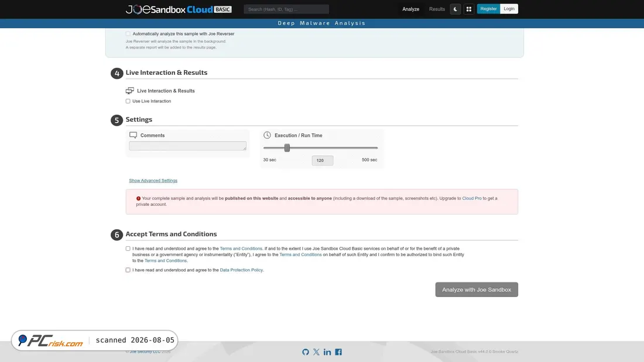Viewport: 644px width, 362px height.
Task: Open the LinkedIn footer icon
Action: pyautogui.click(x=327, y=351)
